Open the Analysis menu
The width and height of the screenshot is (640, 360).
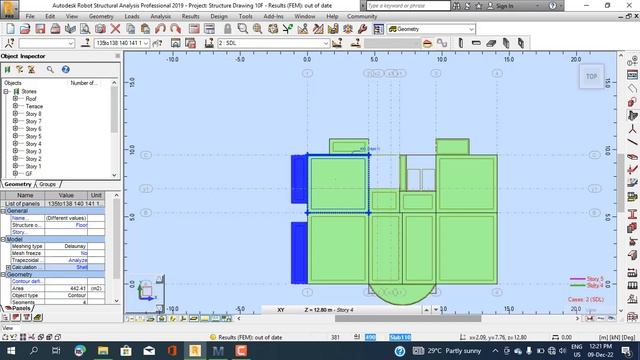[x=160, y=16]
